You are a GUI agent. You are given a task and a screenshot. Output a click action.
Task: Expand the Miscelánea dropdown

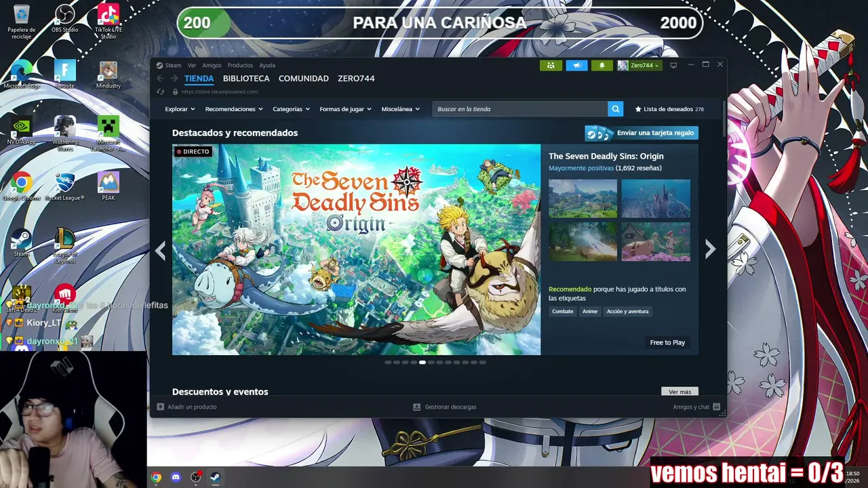(401, 109)
